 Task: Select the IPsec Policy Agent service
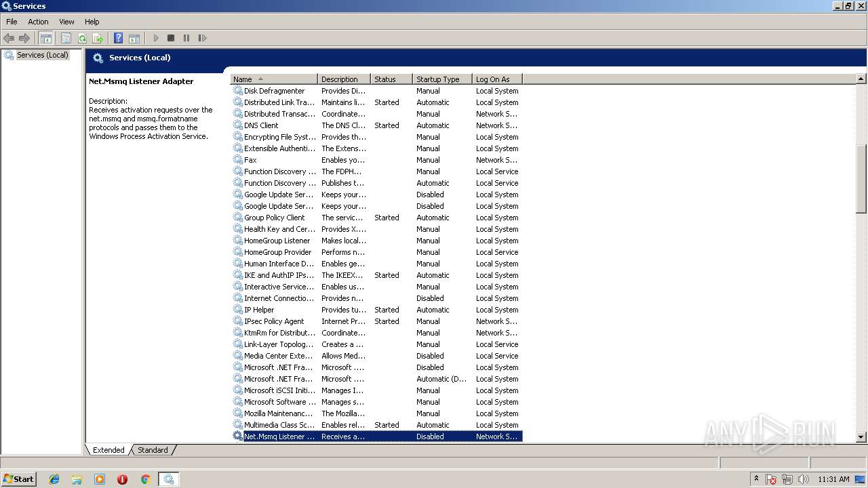point(377,321)
